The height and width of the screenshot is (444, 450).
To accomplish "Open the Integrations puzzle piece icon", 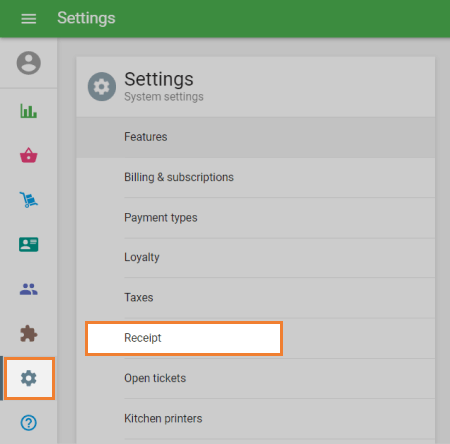I will 29,333.
